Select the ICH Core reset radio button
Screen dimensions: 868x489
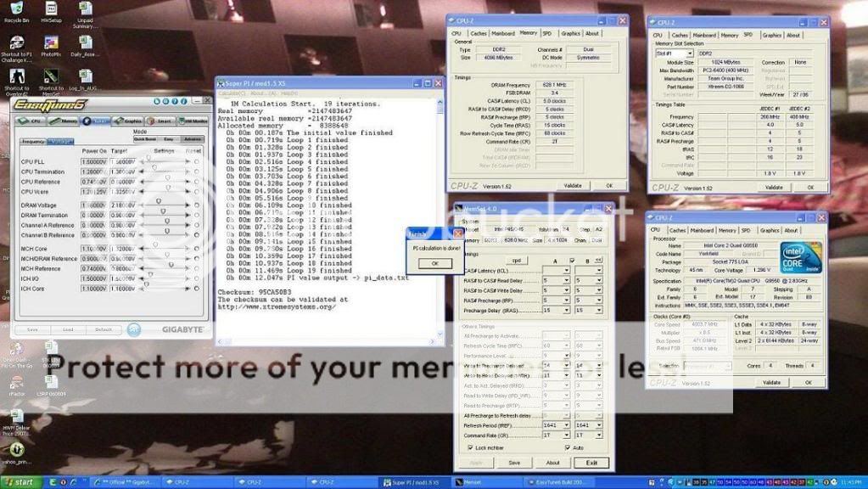click(x=197, y=289)
